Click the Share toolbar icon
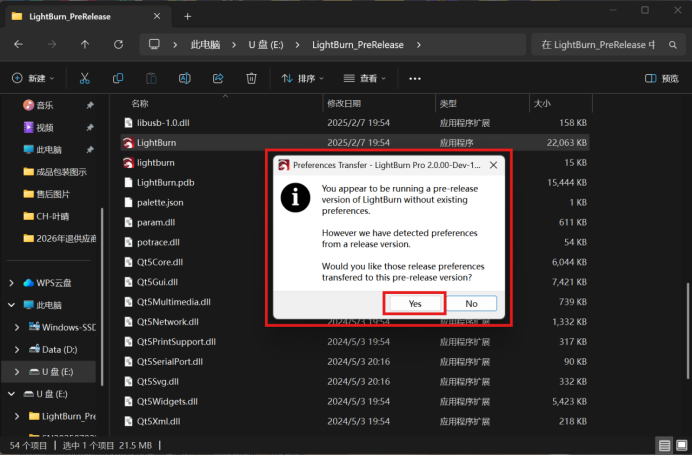This screenshot has height=456, width=692. point(218,78)
